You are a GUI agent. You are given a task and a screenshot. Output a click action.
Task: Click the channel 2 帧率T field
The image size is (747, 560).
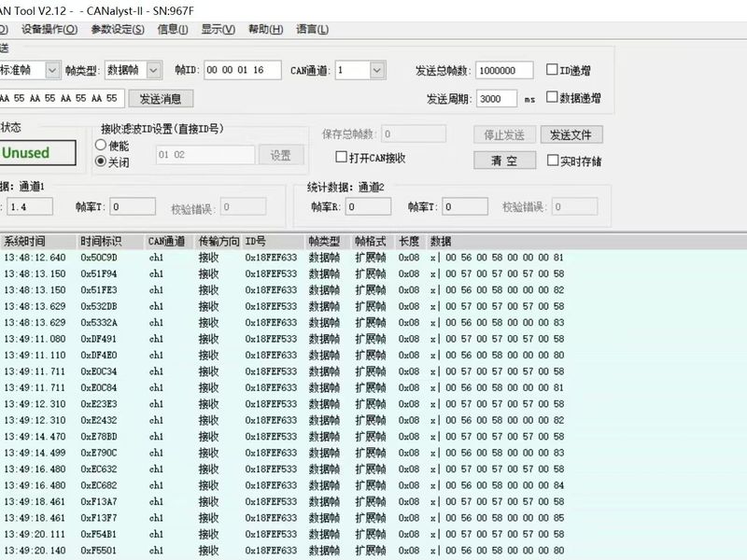coord(465,206)
